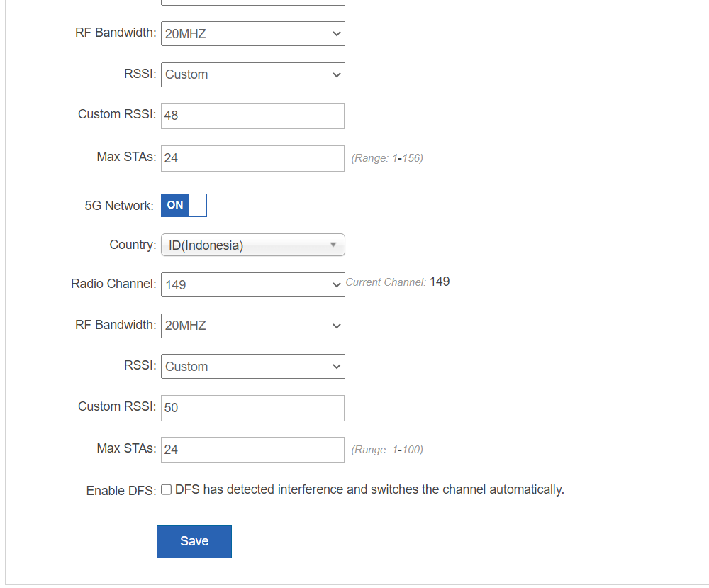Open the RSSI dropdown above Custom RSSI 50

253,367
